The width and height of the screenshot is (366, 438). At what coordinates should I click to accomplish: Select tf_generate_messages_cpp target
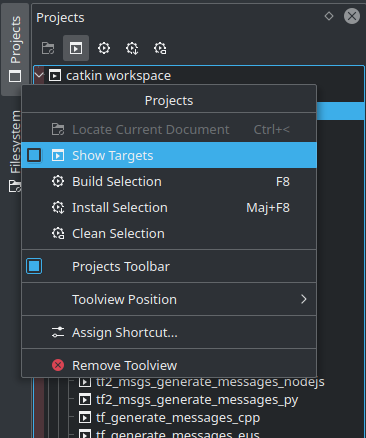(178, 418)
